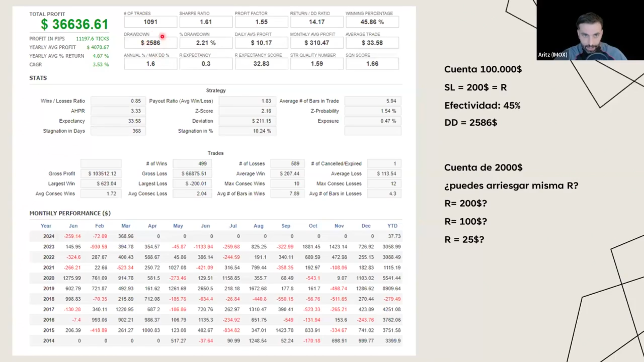Image resolution: width=644 pixels, height=362 pixels.
Task: Click the 2023 Oct value 1881.45
Action: (x=311, y=247)
